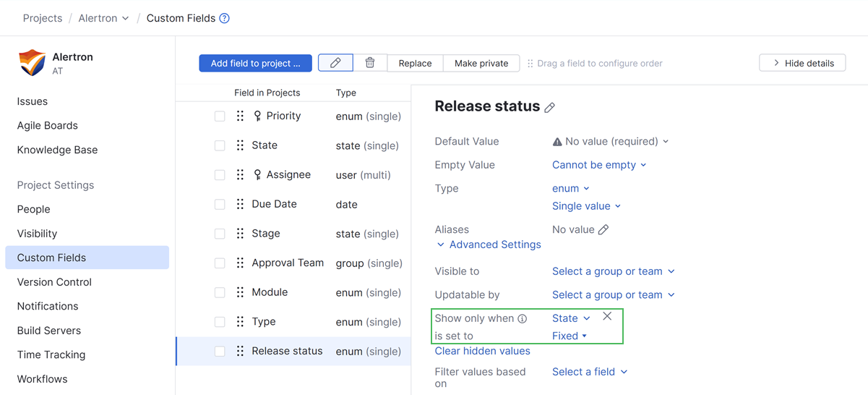Click the drag handle for Priority field
This screenshot has width=868, height=395.
(240, 116)
